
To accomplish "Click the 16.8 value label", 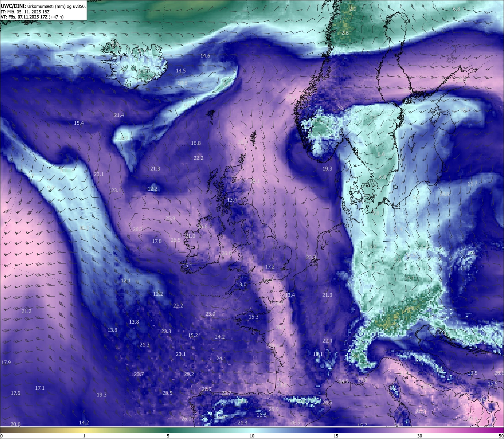I will pyautogui.click(x=196, y=143).
